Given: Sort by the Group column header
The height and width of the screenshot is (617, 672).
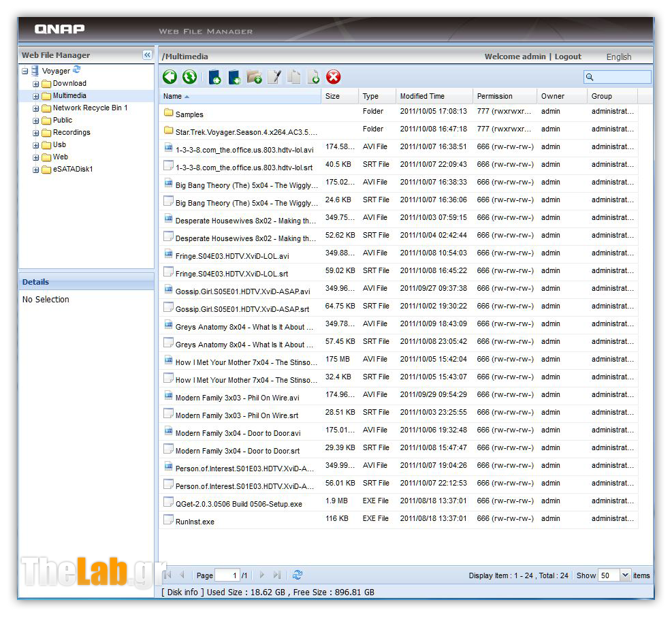Looking at the screenshot, I should coord(613,96).
